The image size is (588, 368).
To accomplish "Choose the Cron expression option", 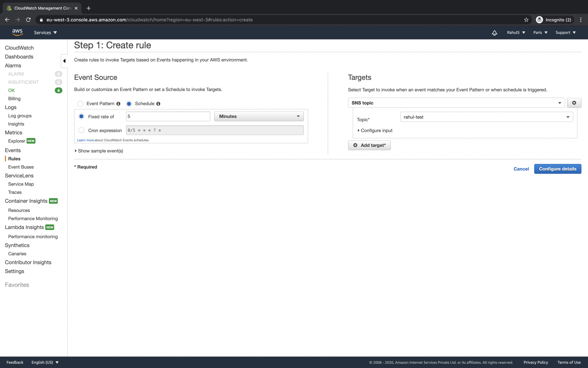I will pyautogui.click(x=81, y=130).
